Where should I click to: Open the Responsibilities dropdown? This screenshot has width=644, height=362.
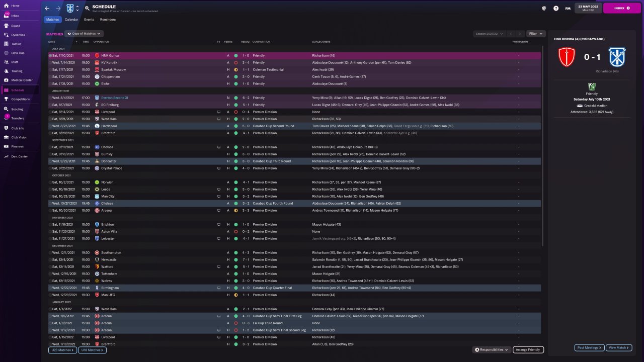[x=491, y=349]
